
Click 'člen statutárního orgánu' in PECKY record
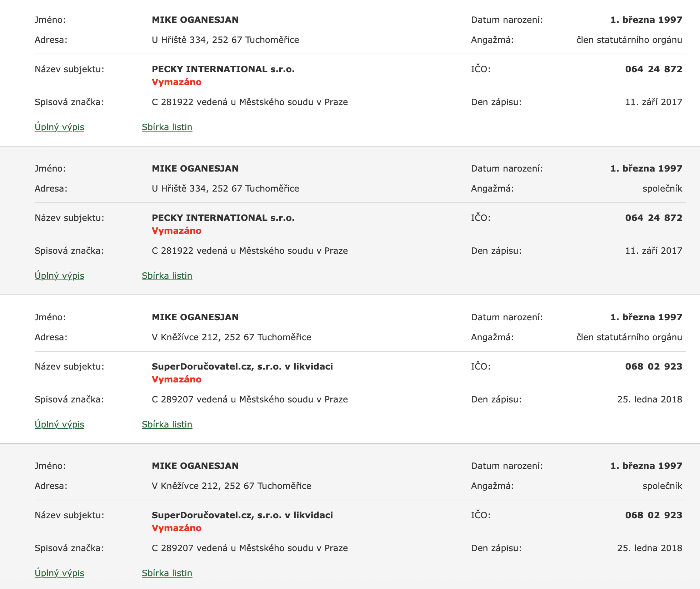tap(629, 40)
